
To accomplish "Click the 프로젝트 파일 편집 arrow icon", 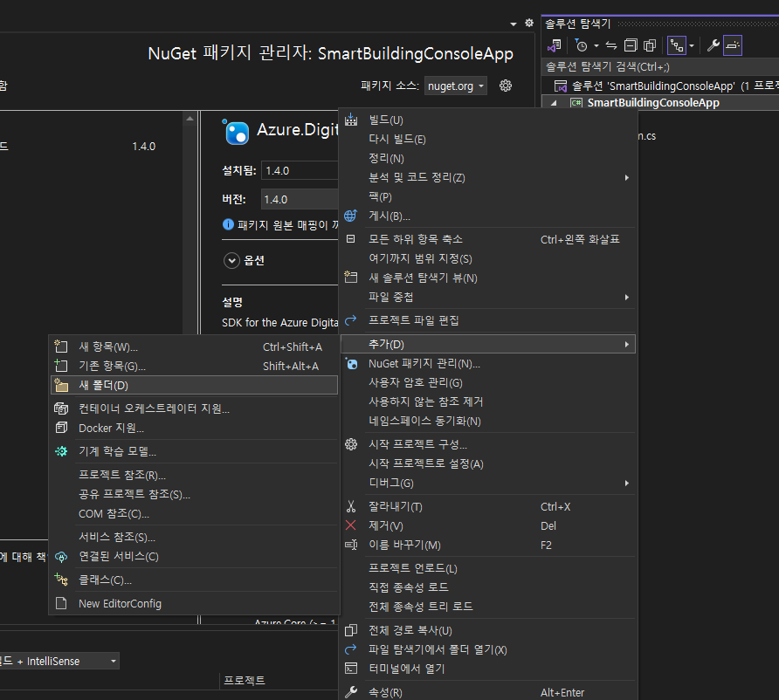I will coord(351,320).
